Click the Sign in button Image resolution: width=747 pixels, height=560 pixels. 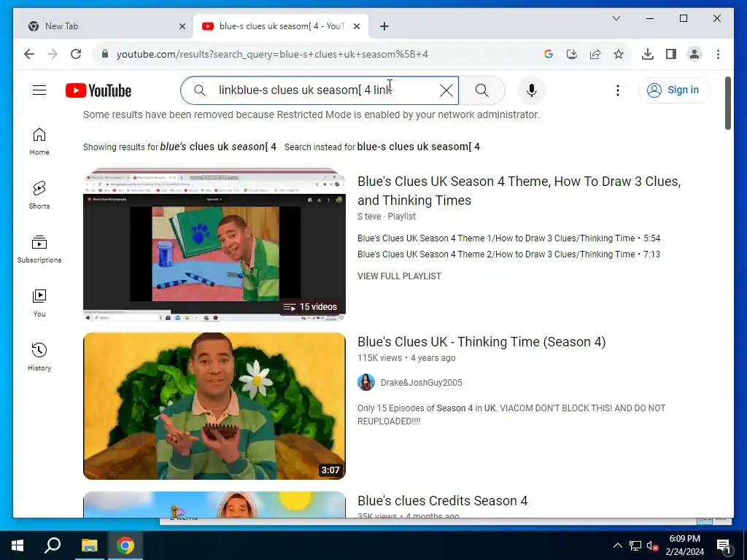pyautogui.click(x=674, y=90)
